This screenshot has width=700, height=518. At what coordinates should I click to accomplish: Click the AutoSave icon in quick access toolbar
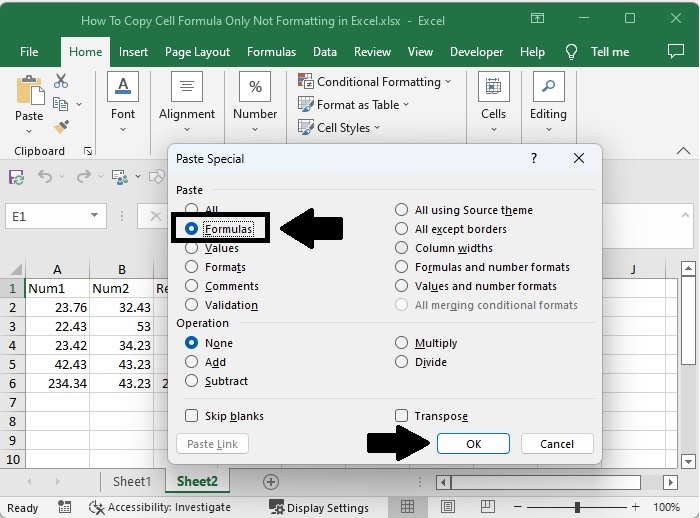(17, 177)
